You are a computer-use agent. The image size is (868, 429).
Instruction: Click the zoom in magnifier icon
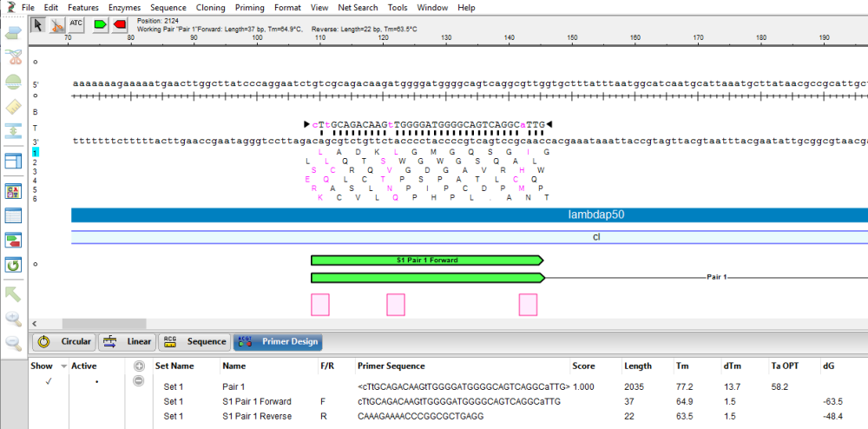pos(13,319)
